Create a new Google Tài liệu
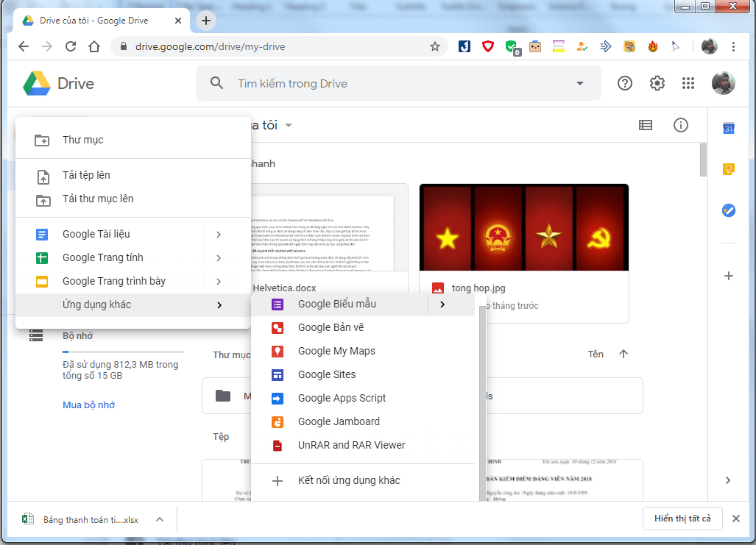This screenshot has height=545, width=756. point(110,234)
